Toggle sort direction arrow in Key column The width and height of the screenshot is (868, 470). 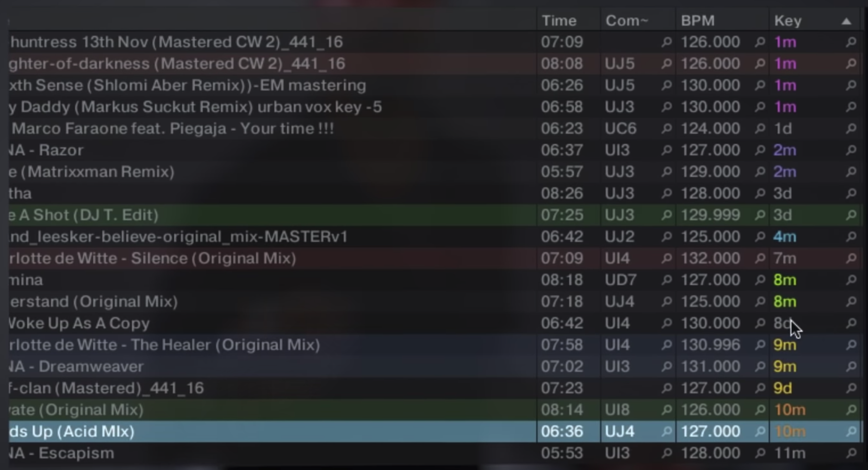pos(846,21)
